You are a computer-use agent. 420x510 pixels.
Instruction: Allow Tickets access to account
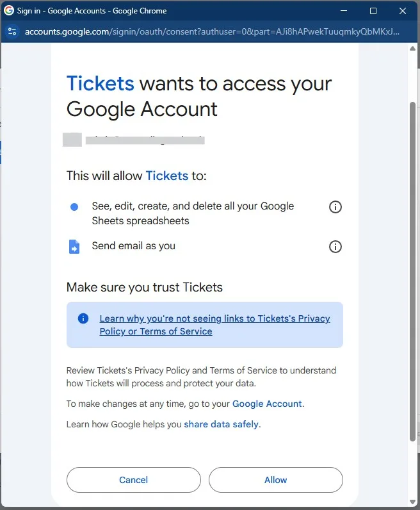pos(276,480)
